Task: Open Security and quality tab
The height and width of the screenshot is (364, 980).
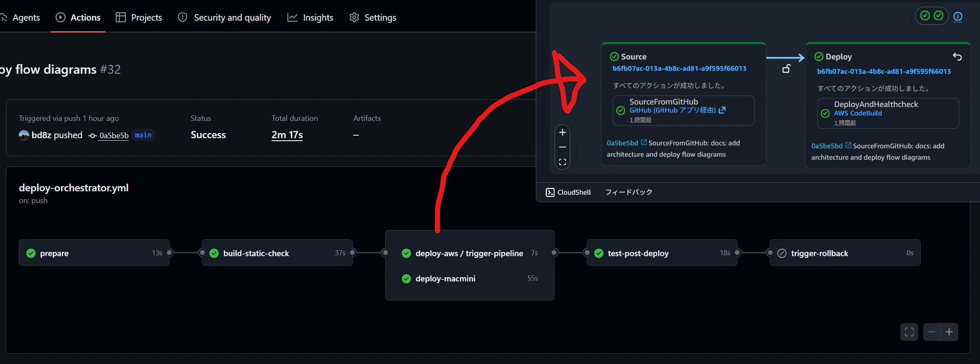Action: coord(224,17)
